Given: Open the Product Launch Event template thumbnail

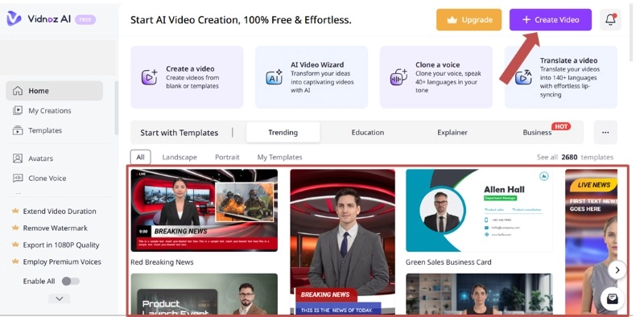Looking at the screenshot, I should (x=204, y=294).
